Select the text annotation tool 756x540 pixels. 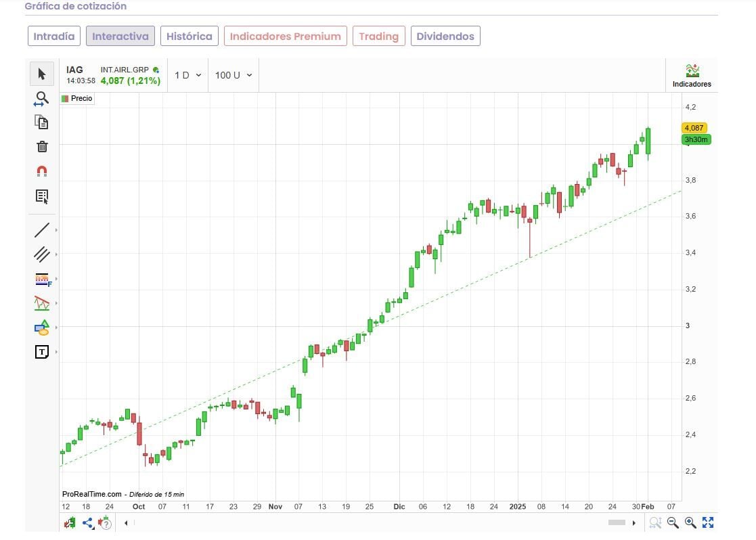click(x=42, y=352)
